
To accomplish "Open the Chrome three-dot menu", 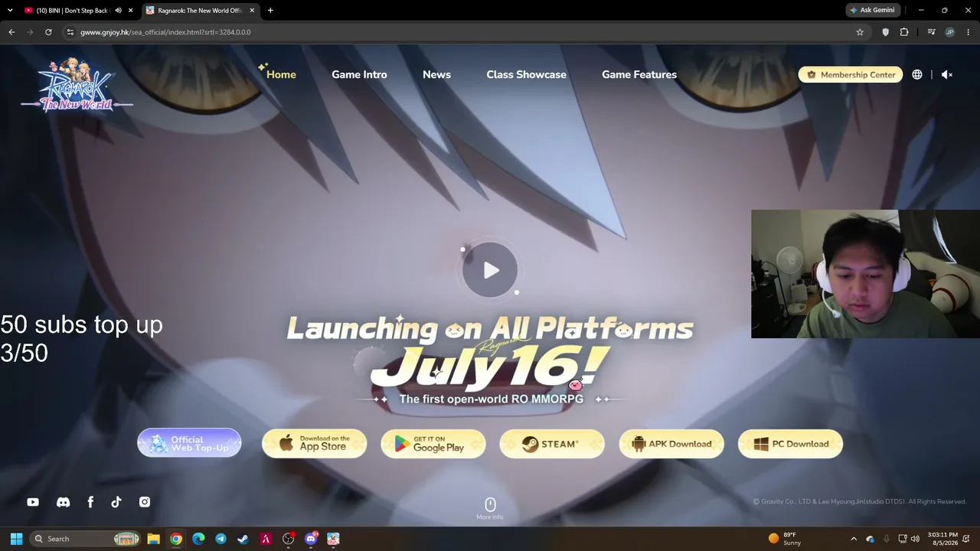I will (969, 32).
